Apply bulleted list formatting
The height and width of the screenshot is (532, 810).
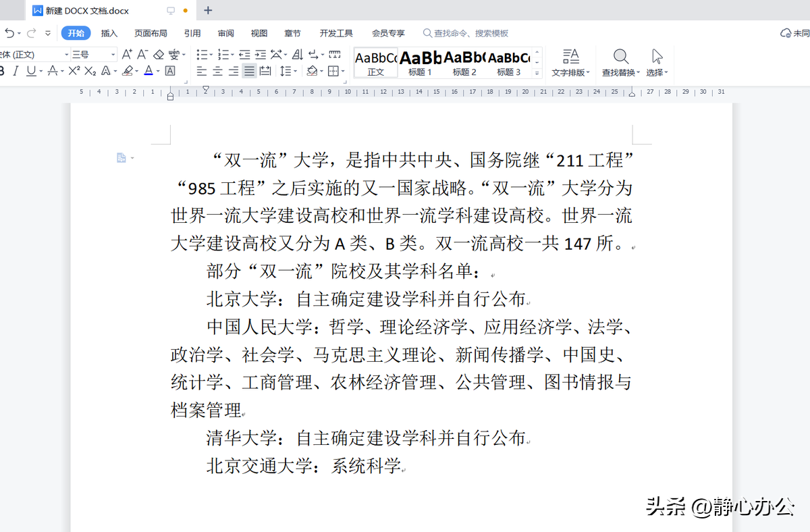[202, 54]
